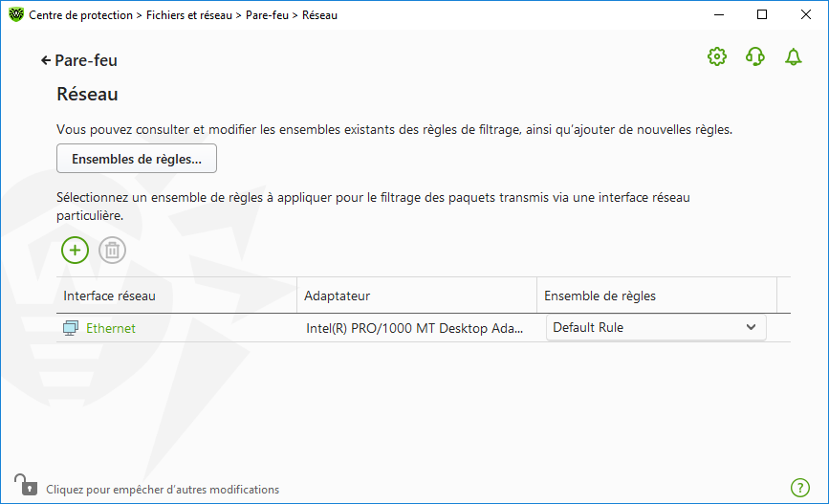Click the Ethernet monitor icon in the table
Viewport: 829px width, 504px height.
click(71, 328)
